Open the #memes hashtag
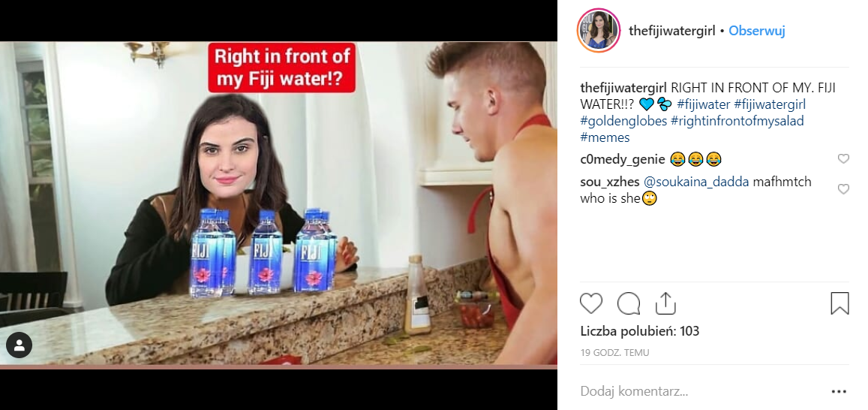The height and width of the screenshot is (410, 868). pyautogui.click(x=605, y=137)
